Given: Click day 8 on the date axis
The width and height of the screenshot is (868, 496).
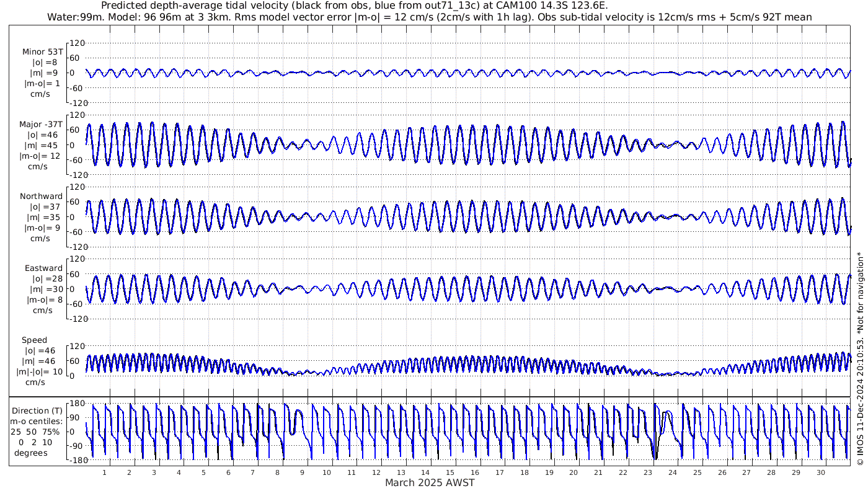Looking at the screenshot, I should pyautogui.click(x=278, y=472).
